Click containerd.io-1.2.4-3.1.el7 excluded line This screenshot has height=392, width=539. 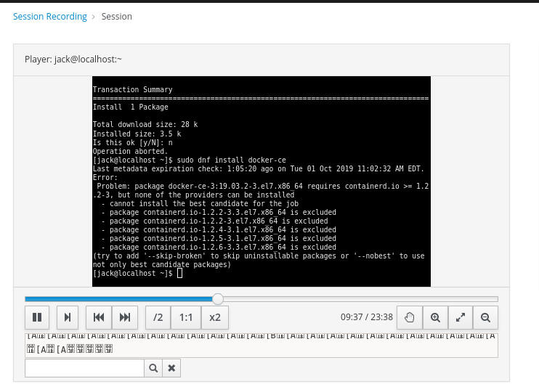(219, 229)
